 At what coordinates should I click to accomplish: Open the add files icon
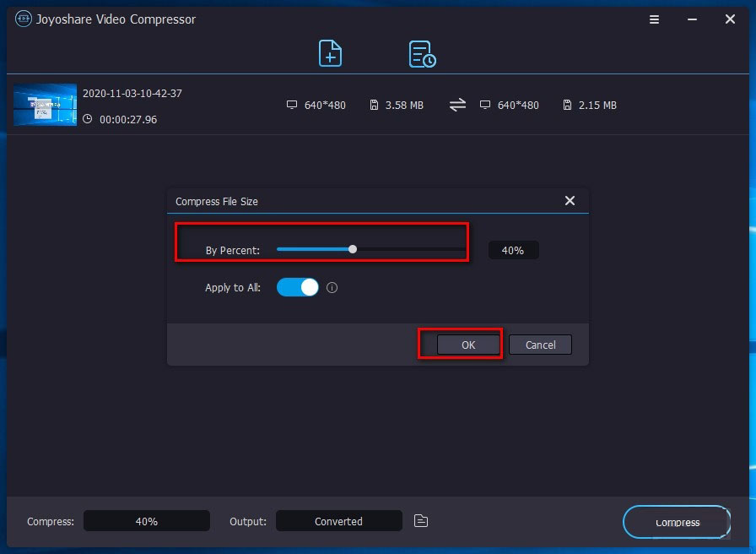pyautogui.click(x=330, y=53)
